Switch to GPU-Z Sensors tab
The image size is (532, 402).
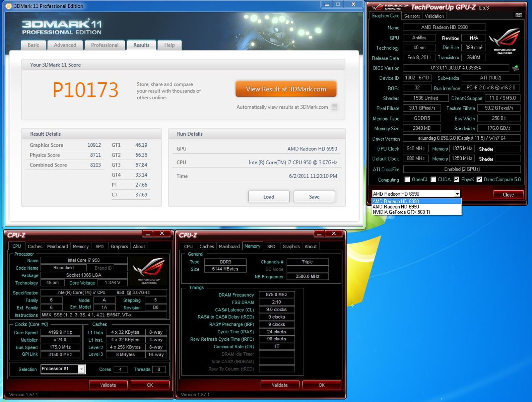pyautogui.click(x=412, y=16)
